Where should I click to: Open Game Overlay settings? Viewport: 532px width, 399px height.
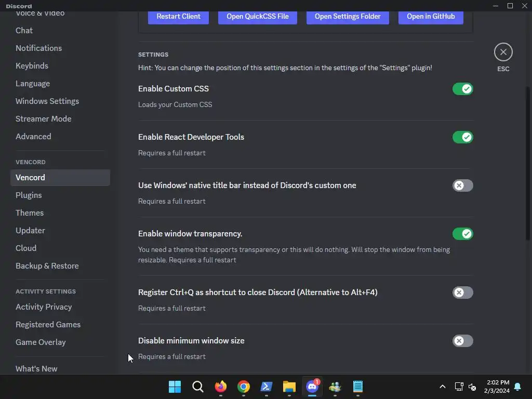(60, 342)
